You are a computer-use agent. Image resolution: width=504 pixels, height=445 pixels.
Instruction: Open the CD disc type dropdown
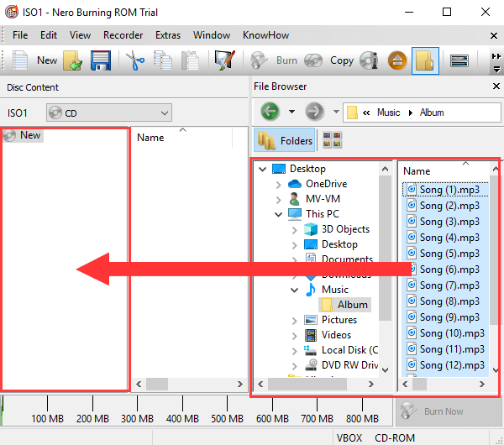[109, 113]
